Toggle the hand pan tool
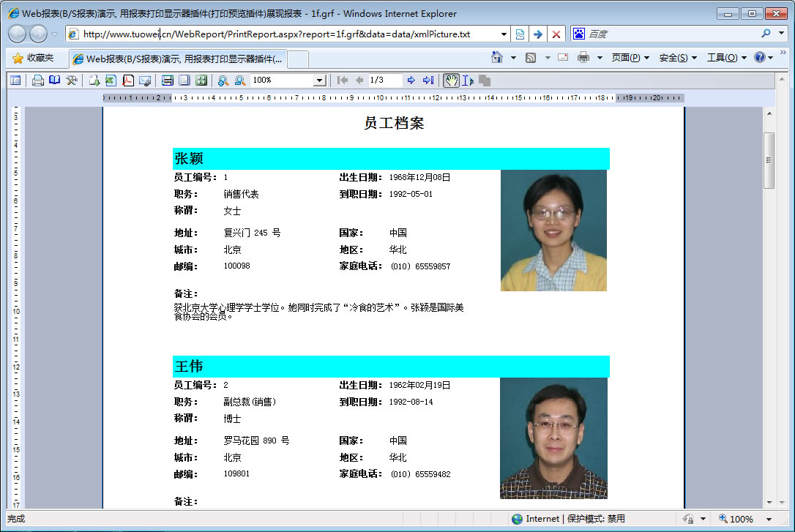 click(452, 80)
